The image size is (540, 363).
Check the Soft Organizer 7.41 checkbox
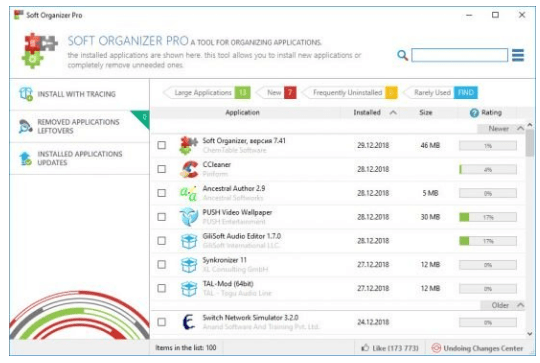pyautogui.click(x=162, y=145)
